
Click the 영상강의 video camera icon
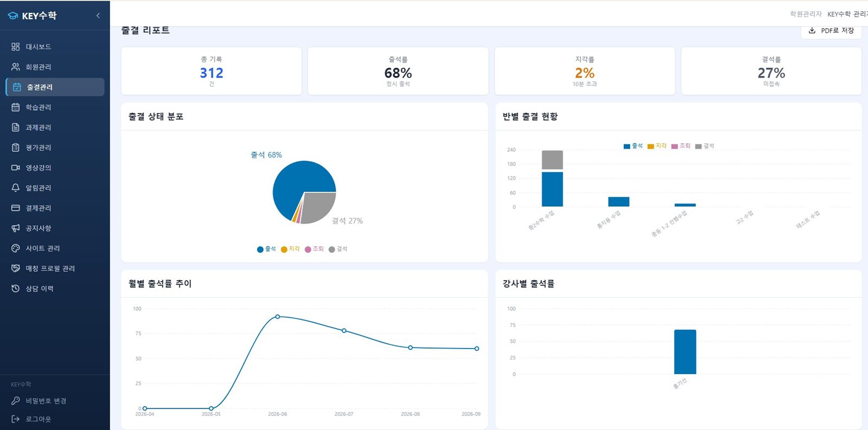pos(16,168)
